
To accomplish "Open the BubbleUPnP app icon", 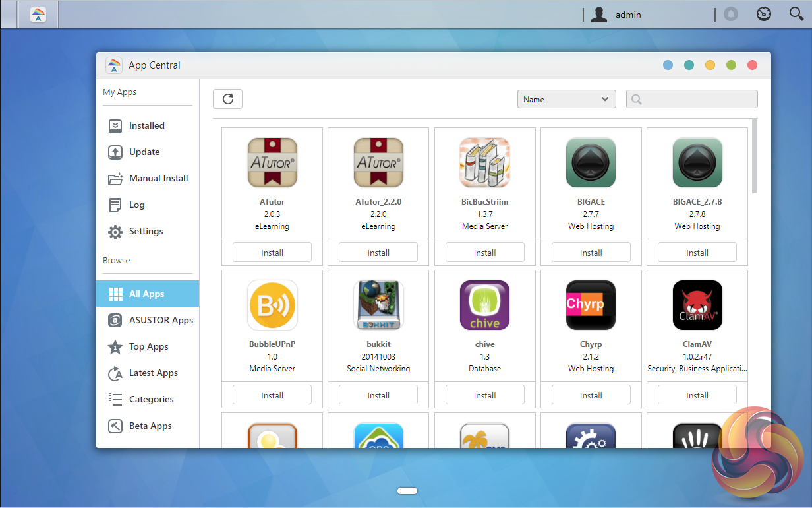I will (272, 305).
